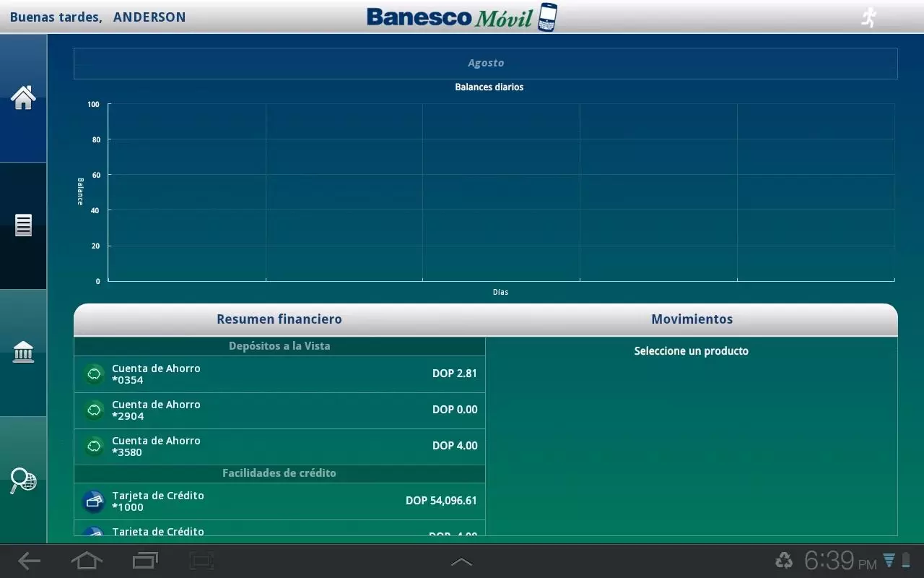Tap the 6:39 PM clock
This screenshot has height=578, width=924.
[840, 561]
